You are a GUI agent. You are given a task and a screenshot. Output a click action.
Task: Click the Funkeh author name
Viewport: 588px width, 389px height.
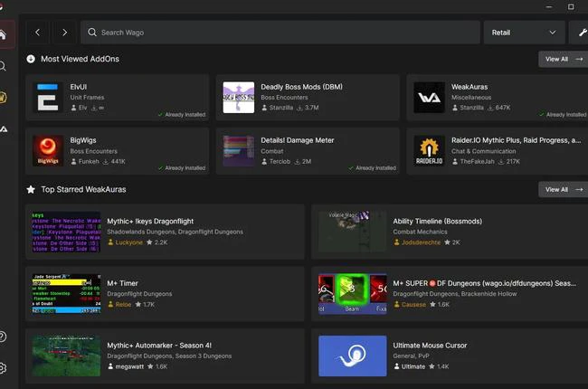pyautogui.click(x=89, y=162)
